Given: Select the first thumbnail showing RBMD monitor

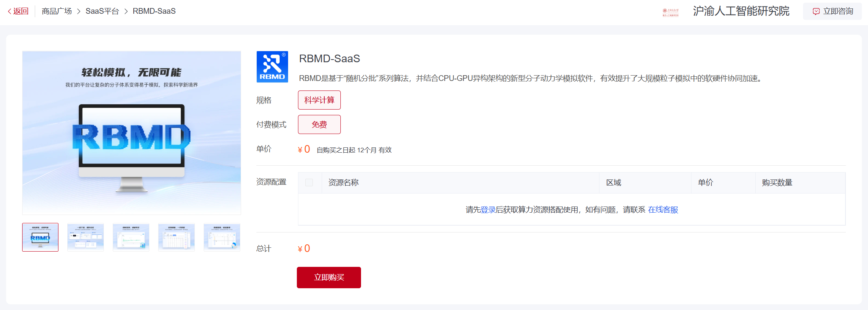Looking at the screenshot, I should 40,237.
